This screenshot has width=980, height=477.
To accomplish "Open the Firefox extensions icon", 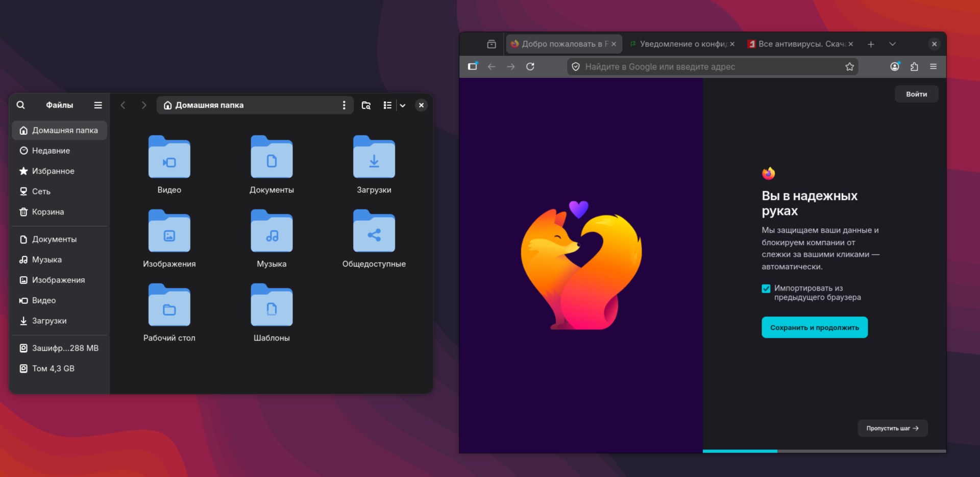I will tap(914, 67).
